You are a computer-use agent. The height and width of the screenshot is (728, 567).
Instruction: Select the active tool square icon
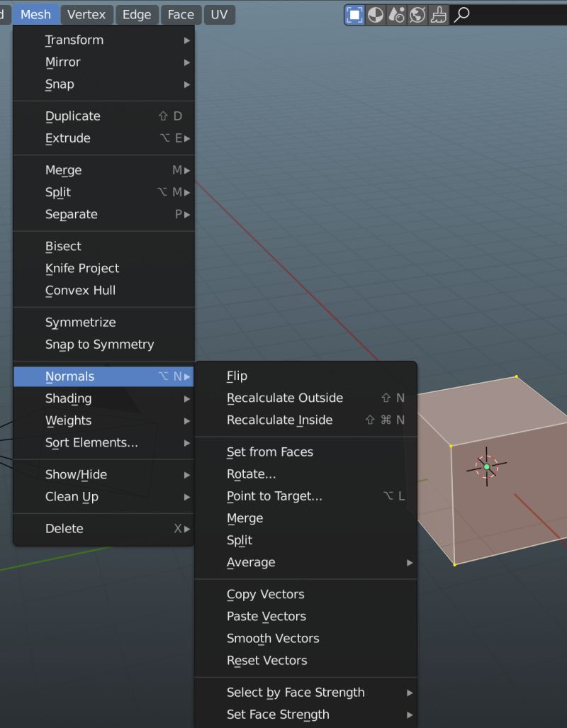(x=353, y=14)
